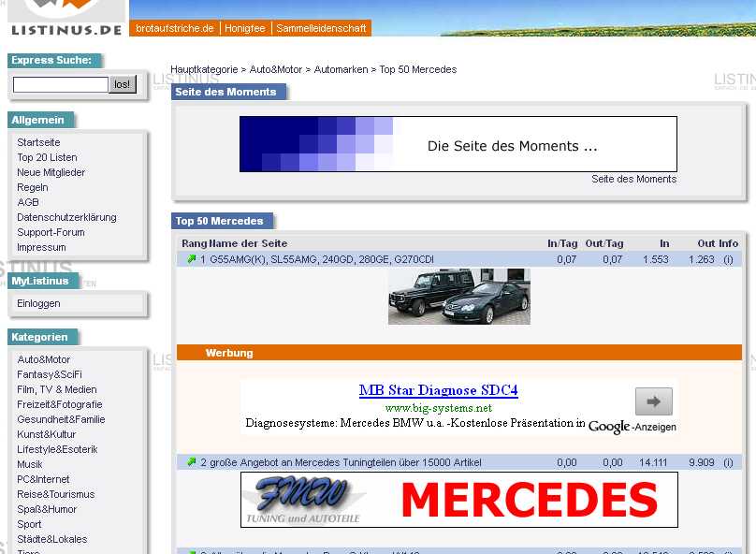Open the Impressum link

point(41,247)
